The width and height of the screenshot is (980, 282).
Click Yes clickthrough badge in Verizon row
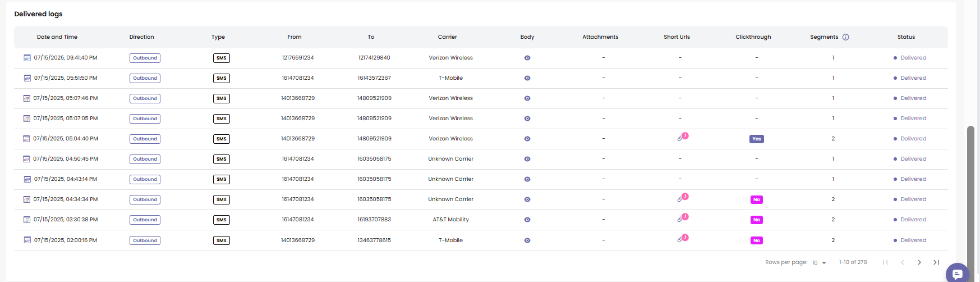point(756,139)
